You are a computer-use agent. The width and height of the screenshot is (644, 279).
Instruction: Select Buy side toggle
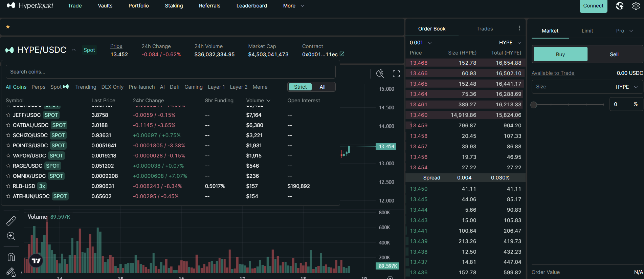click(x=560, y=54)
